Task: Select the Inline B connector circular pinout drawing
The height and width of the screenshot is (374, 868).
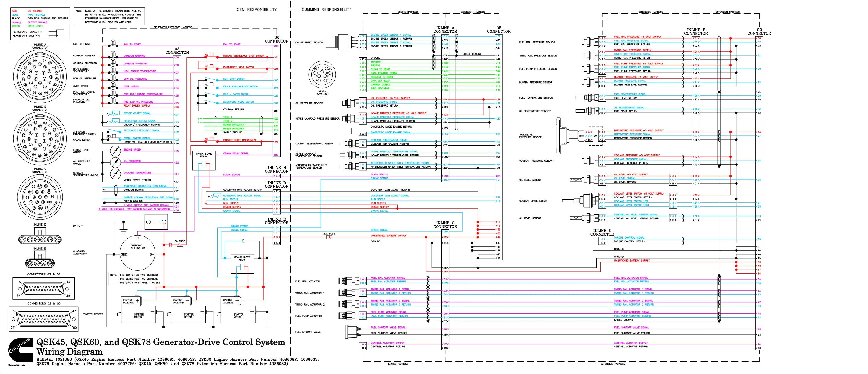Action: tap(40, 138)
